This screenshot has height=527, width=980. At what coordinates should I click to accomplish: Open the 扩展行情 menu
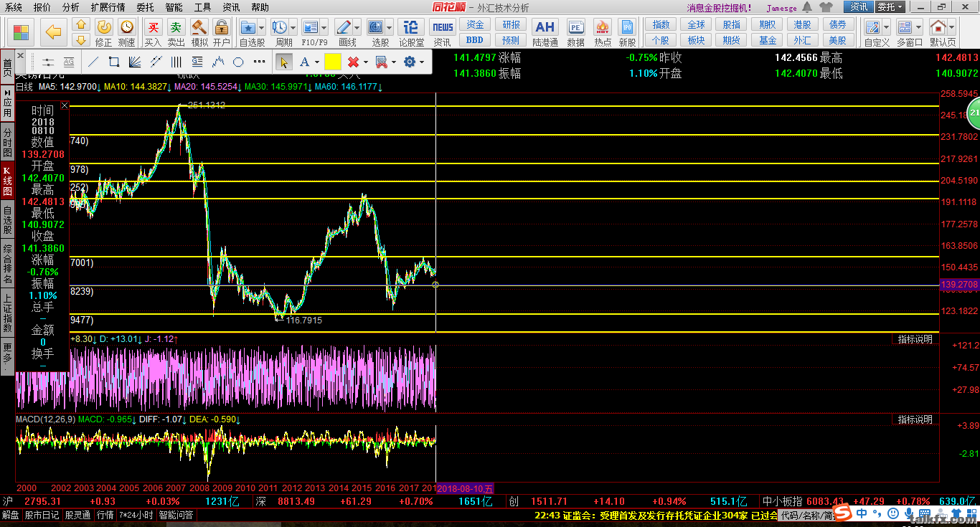point(108,7)
